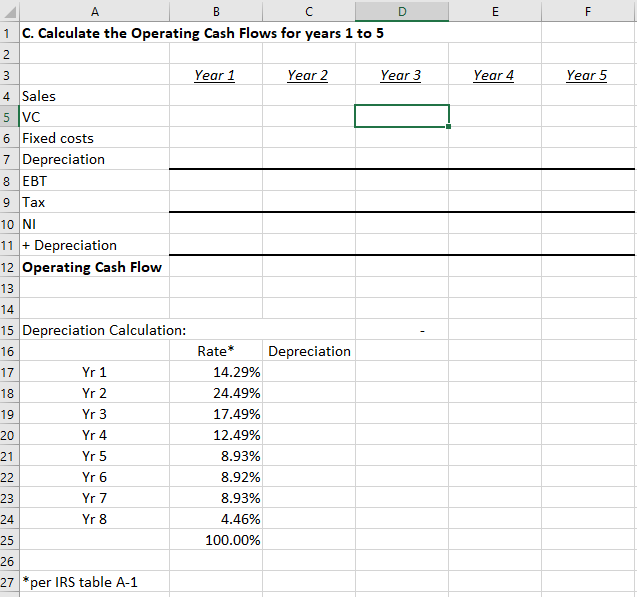Select the 'Depreciation' label in row 7
Screen dimensions: 637x597
(94, 159)
